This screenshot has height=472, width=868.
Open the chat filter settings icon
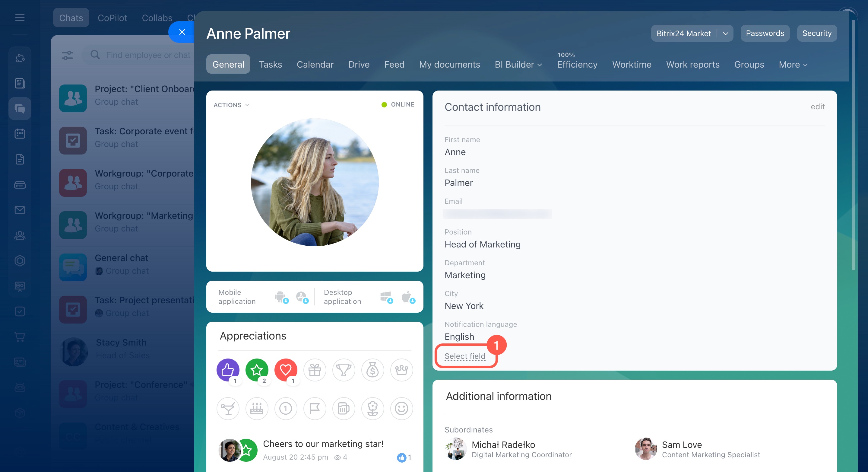click(67, 55)
